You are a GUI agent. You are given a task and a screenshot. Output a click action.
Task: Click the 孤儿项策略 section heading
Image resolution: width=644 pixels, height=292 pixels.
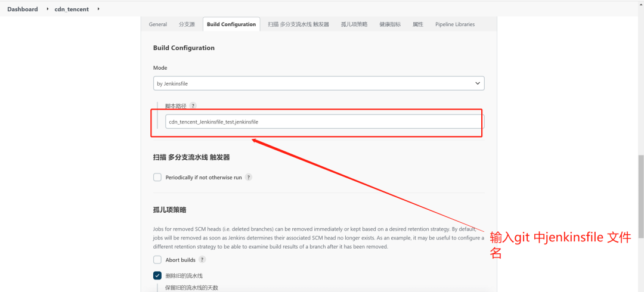pyautogui.click(x=169, y=209)
